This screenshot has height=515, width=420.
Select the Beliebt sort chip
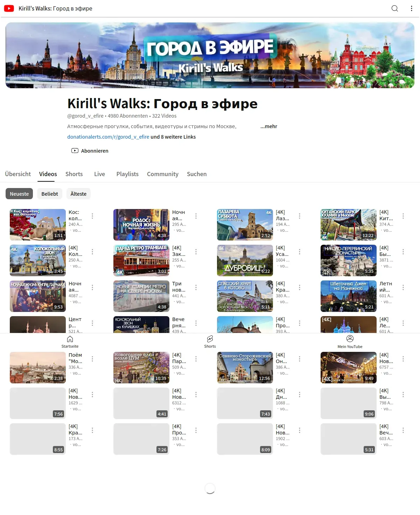pos(50,194)
